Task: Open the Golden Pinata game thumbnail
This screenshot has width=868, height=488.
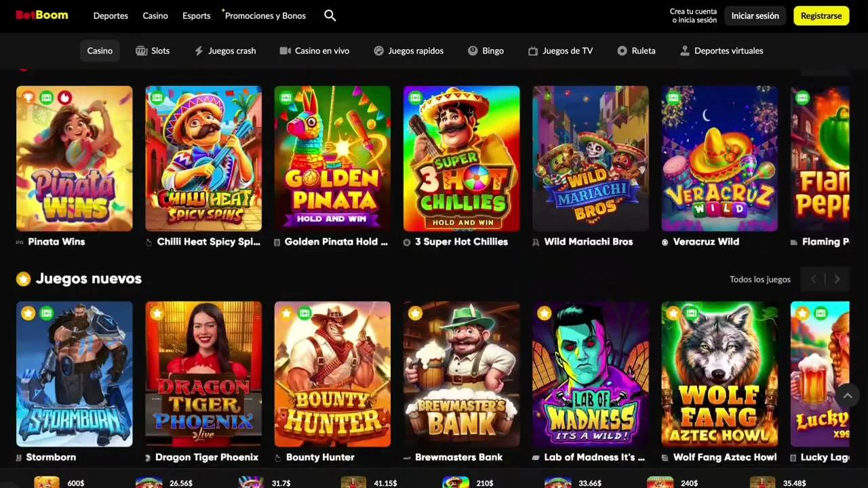Action: (332, 159)
